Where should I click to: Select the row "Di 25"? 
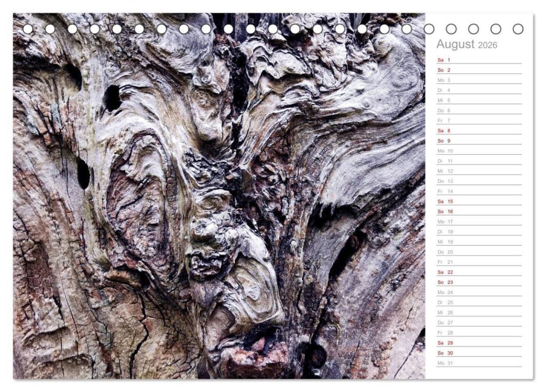479,302
